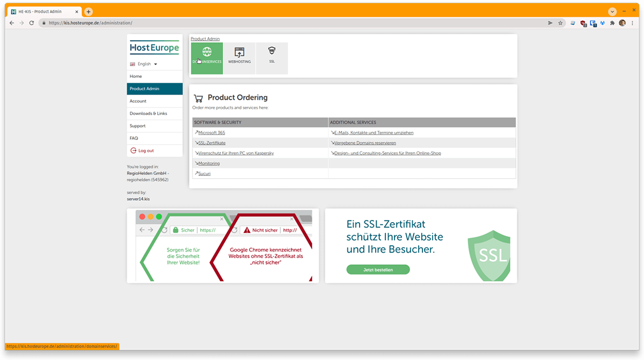
Task: Click the server14.kis text
Action: coord(138,199)
